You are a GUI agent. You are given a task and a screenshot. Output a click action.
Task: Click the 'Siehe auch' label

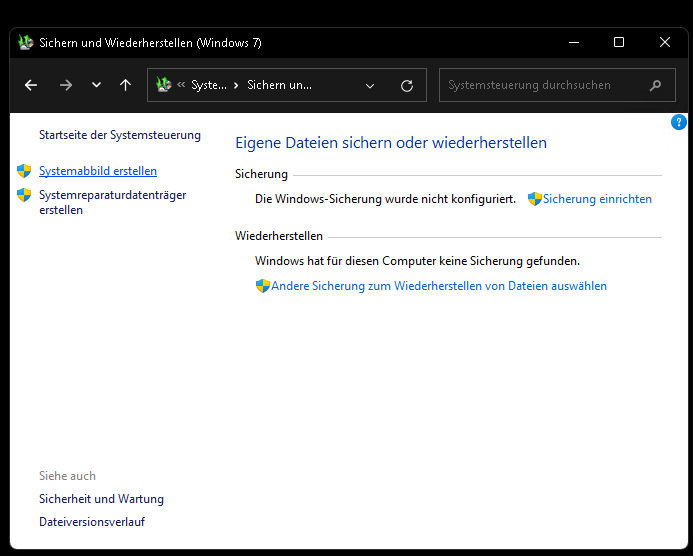[x=67, y=476]
